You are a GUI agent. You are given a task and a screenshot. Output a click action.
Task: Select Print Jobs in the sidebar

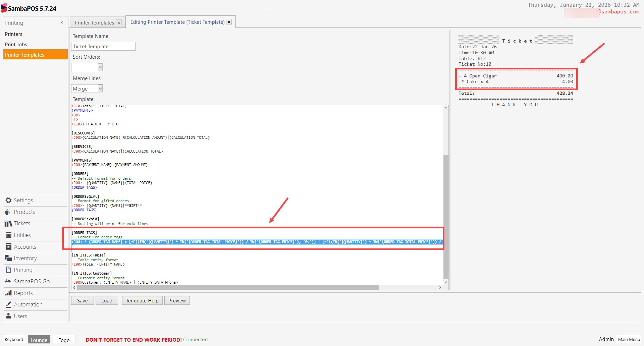16,44
